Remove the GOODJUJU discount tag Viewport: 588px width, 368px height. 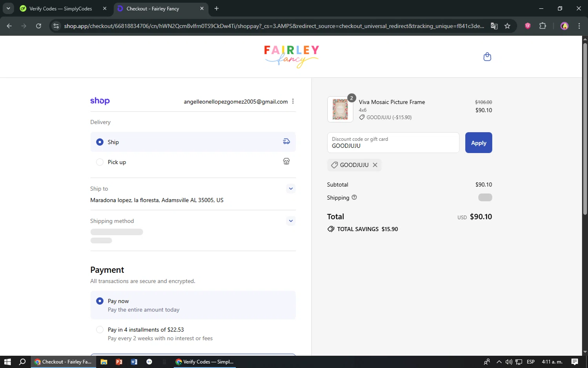(x=375, y=165)
